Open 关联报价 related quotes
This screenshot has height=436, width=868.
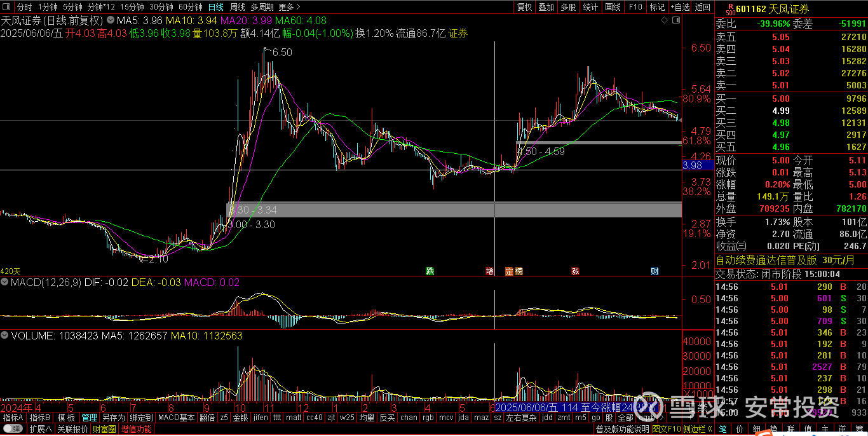[73, 429]
